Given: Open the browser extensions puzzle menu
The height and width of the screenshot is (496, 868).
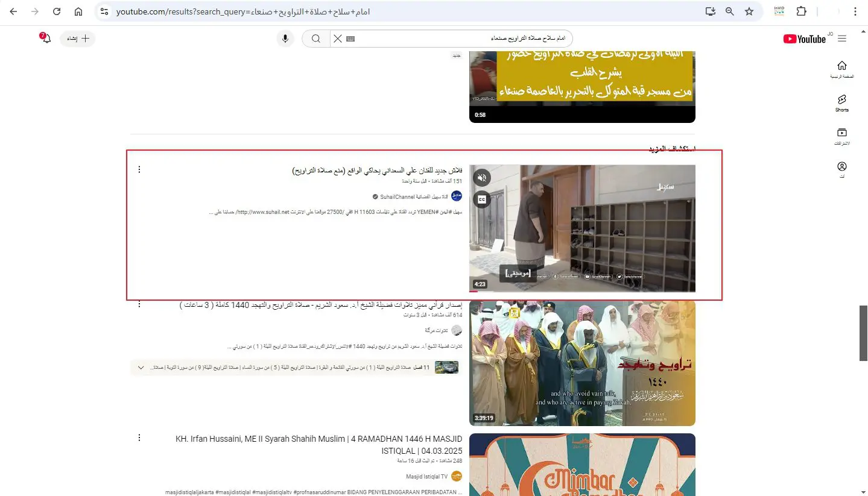Looking at the screenshot, I should (801, 11).
